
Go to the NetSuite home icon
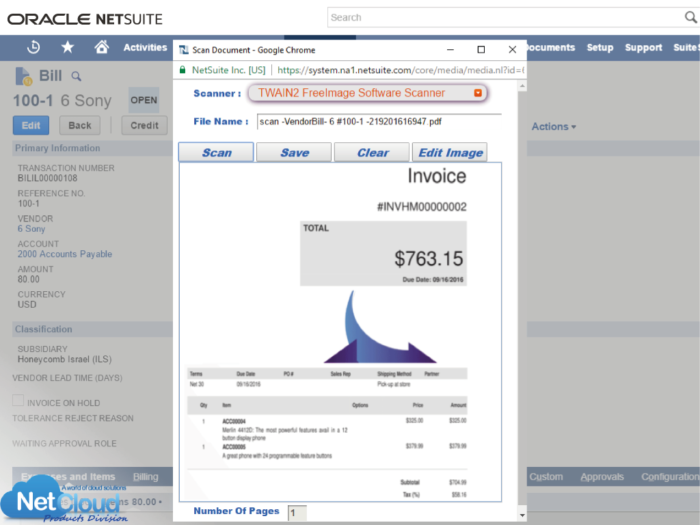[x=101, y=46]
